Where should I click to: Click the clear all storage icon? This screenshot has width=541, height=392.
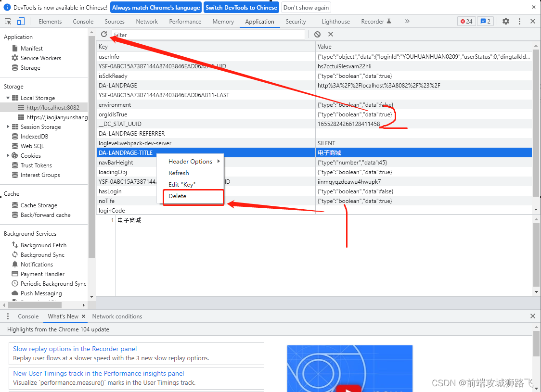click(x=317, y=34)
